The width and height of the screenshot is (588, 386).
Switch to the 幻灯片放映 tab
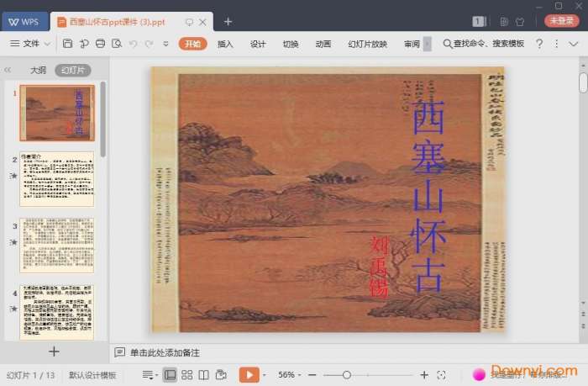[367, 44]
